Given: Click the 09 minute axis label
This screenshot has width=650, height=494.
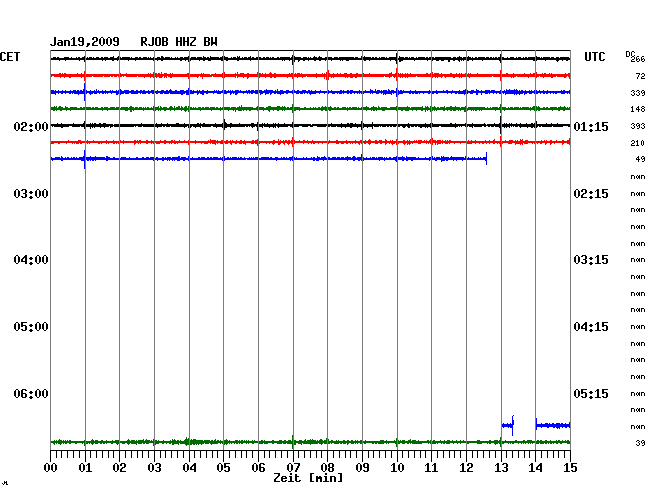Looking at the screenshot, I should click(362, 467).
